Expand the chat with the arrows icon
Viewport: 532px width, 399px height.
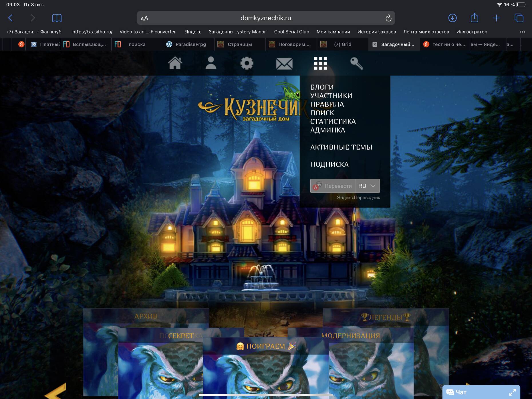click(512, 392)
